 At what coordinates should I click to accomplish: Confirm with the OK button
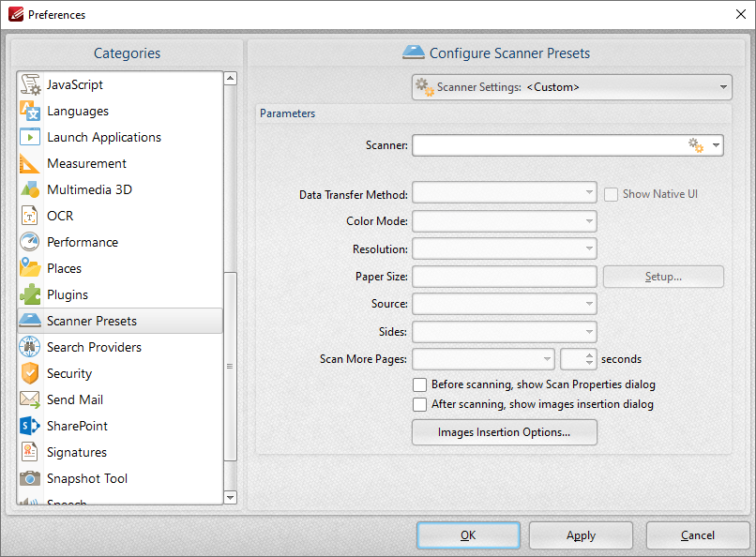tap(468, 535)
